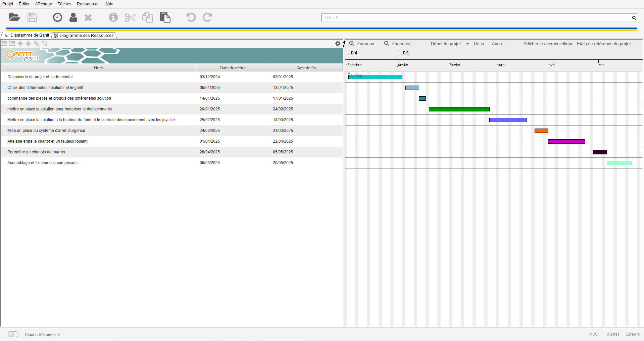The height and width of the screenshot is (341, 644).
Task: Click the paste clipboard icon
Action: (x=165, y=17)
